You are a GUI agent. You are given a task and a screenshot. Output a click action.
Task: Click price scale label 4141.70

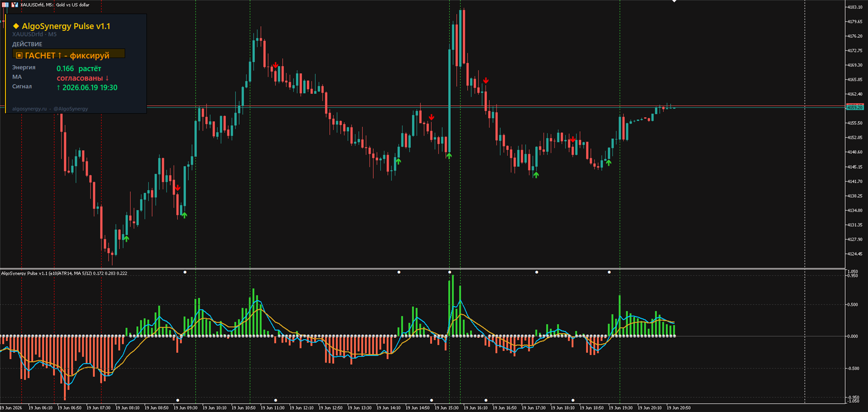[855, 182]
